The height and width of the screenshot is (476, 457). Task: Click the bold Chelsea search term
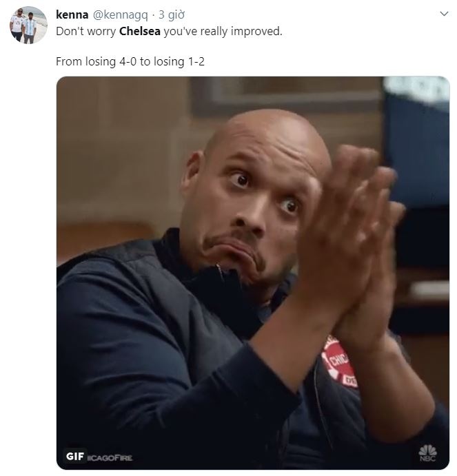pos(140,31)
